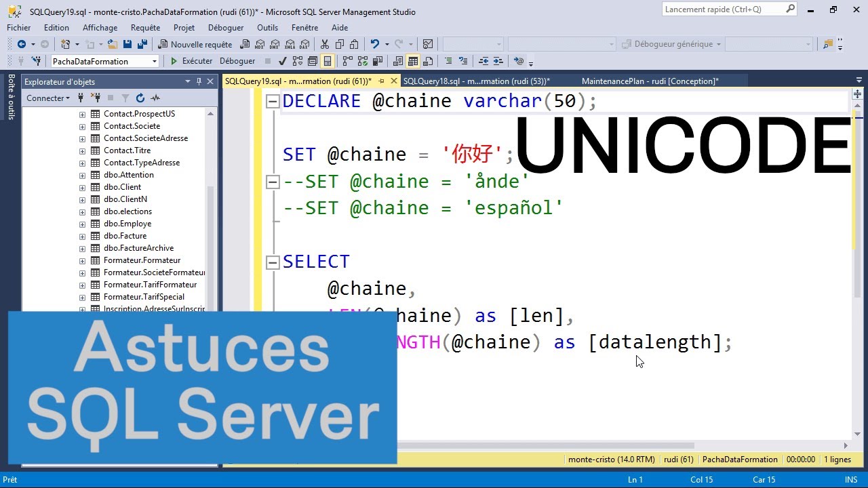Expand the dbo.Client table node

[83, 187]
